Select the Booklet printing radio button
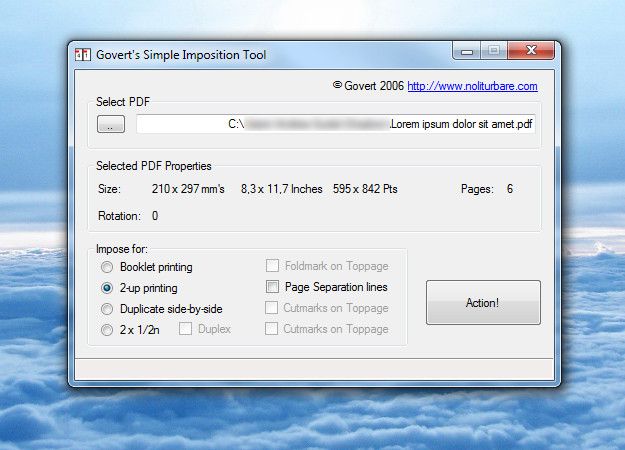Screen dimensions: 625x450 (107, 267)
